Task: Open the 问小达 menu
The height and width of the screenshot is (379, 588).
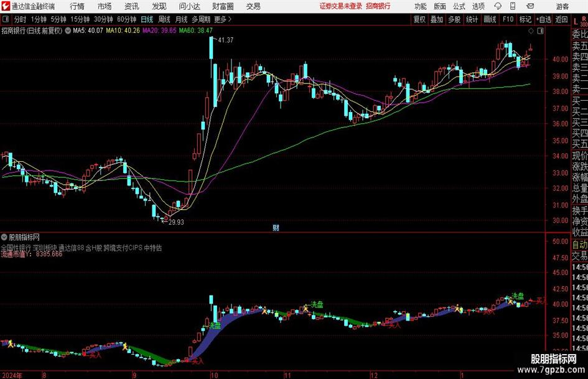Action: pos(189,6)
